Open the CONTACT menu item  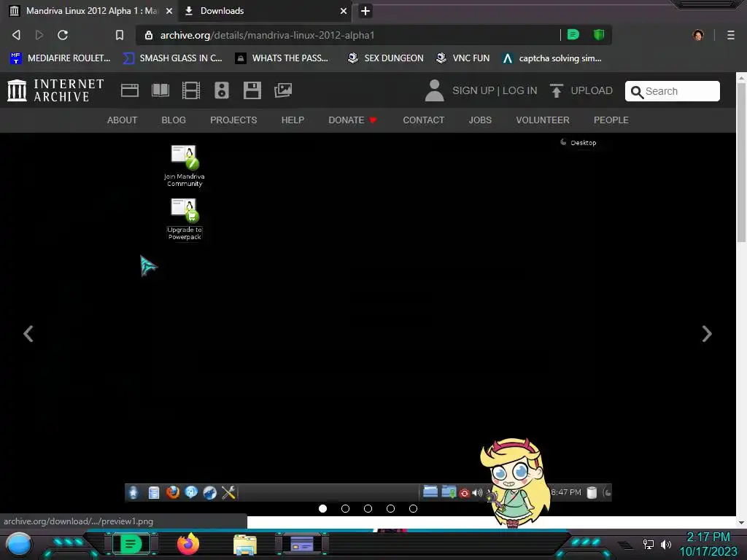tap(424, 120)
